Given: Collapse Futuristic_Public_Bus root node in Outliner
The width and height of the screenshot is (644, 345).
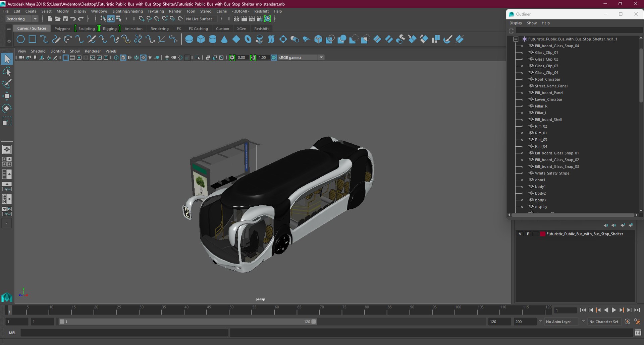Looking at the screenshot, I should tap(516, 39).
